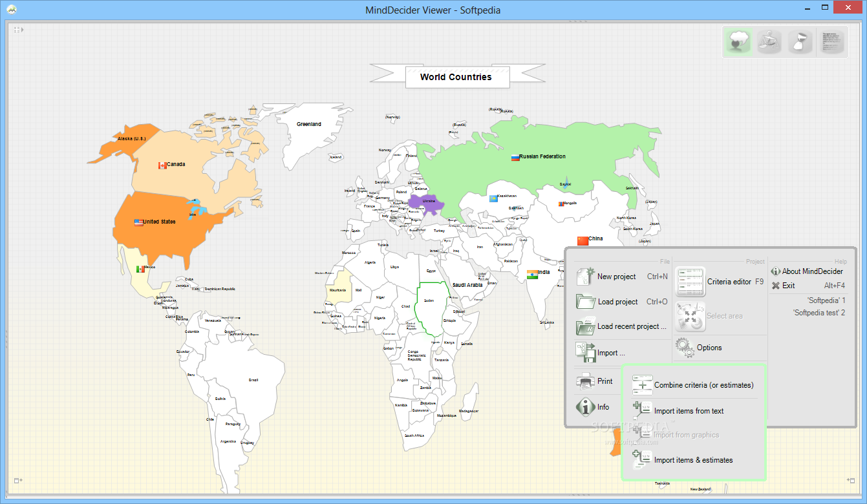Click the Canada flag icon
The width and height of the screenshot is (867, 504).
point(162,165)
